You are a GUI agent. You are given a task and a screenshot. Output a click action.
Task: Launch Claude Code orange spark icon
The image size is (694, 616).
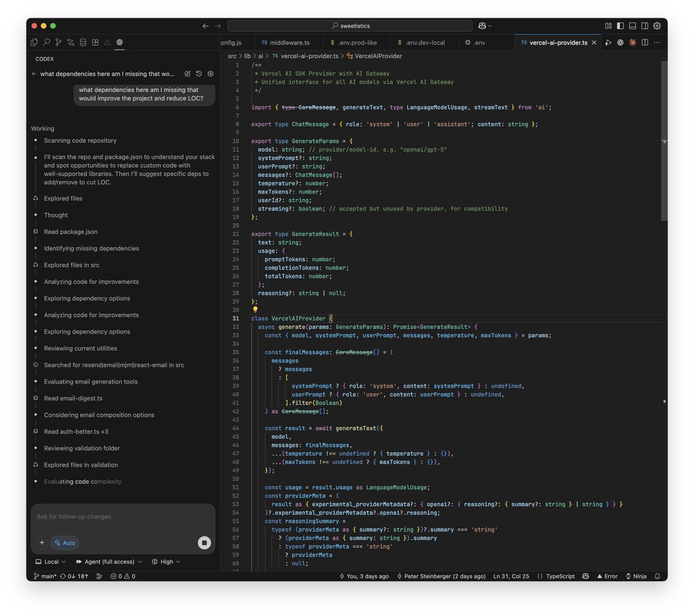pos(633,43)
